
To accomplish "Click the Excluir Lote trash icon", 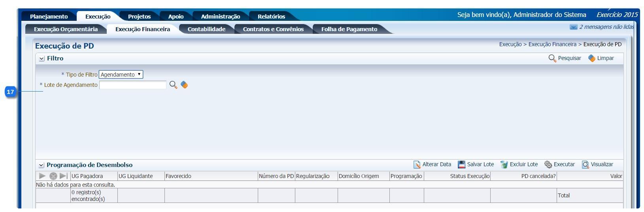I will pyautogui.click(x=504, y=165).
